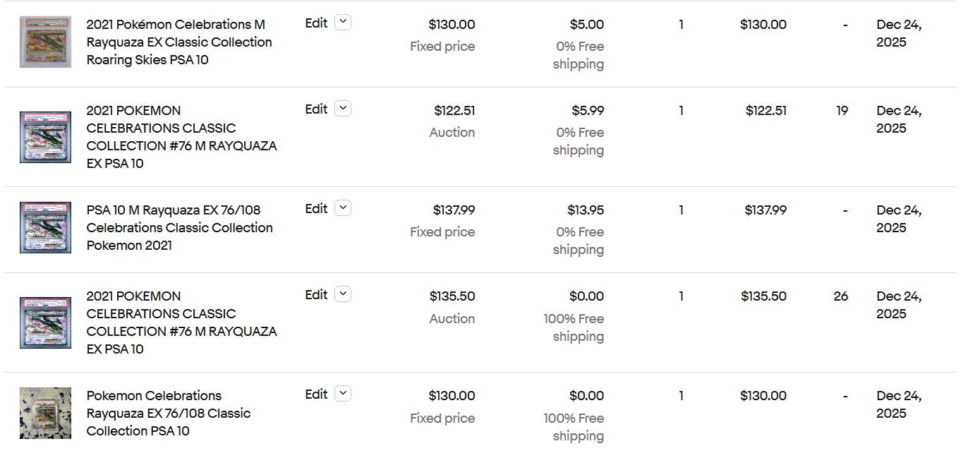Viewport: 980px width, 458px height.
Task: Open the Edit options chevron for $122.51 auction
Action: pos(343,109)
